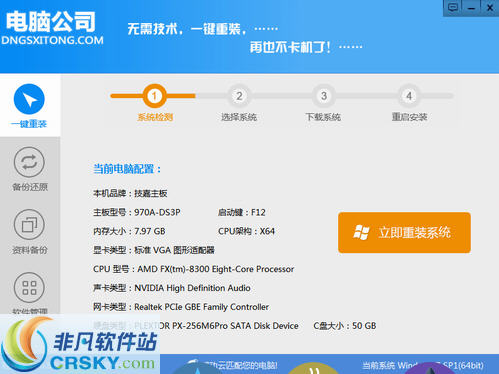Click AMD FX(tm)-8300 Eight-Core Processor text
The width and height of the screenshot is (499, 374).
(x=216, y=269)
